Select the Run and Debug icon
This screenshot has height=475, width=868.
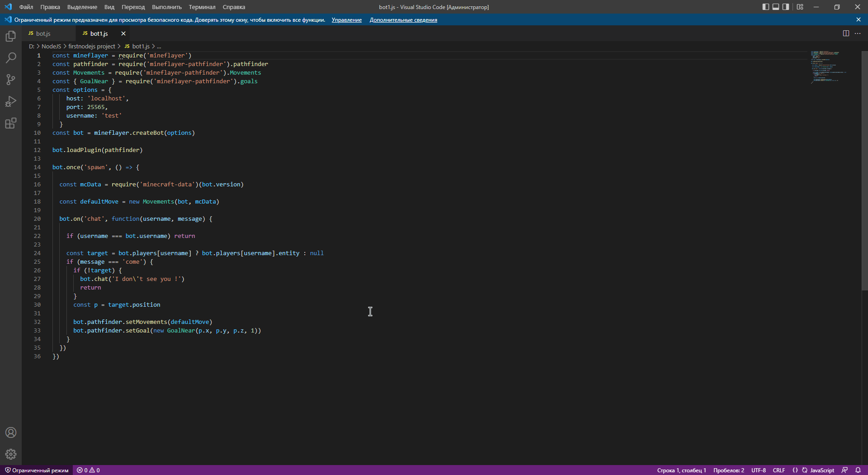click(x=10, y=101)
